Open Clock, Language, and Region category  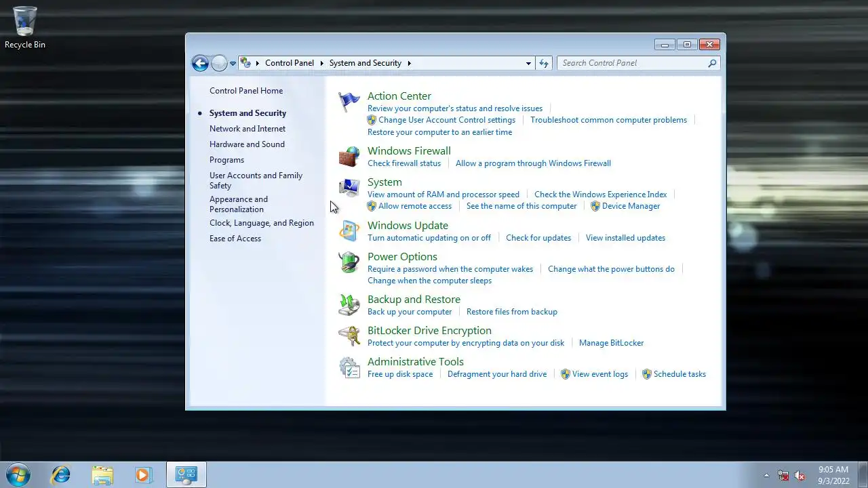tap(262, 223)
